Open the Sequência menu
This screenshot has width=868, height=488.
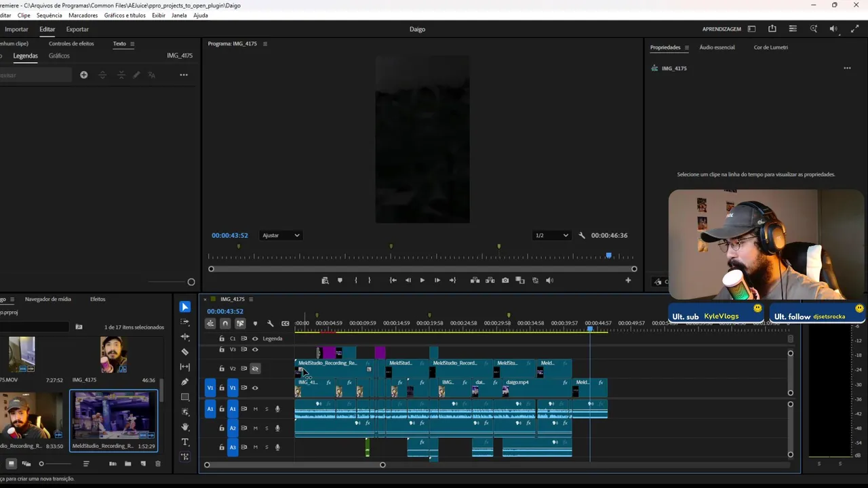coord(49,15)
